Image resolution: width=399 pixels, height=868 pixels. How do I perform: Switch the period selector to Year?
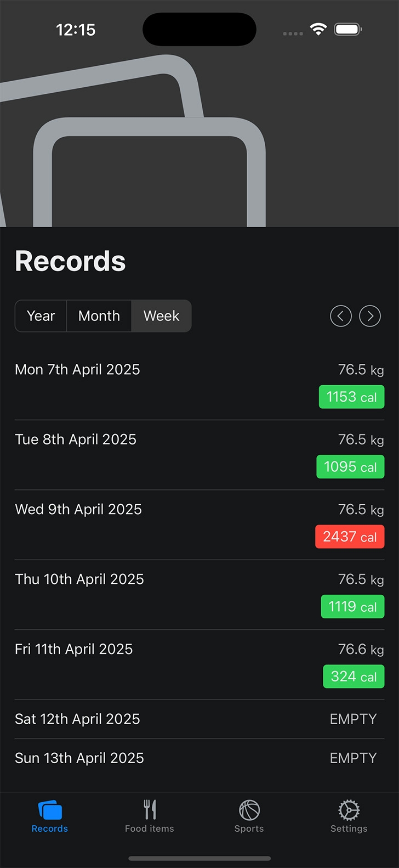tap(41, 316)
